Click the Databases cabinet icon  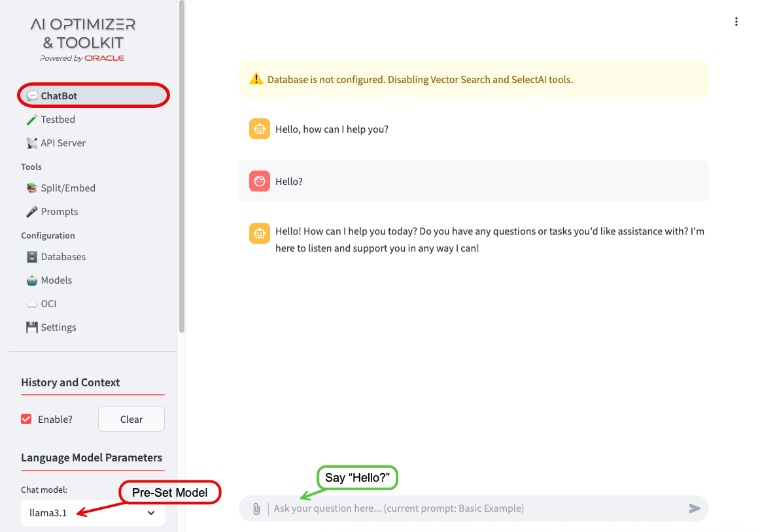pyautogui.click(x=32, y=257)
